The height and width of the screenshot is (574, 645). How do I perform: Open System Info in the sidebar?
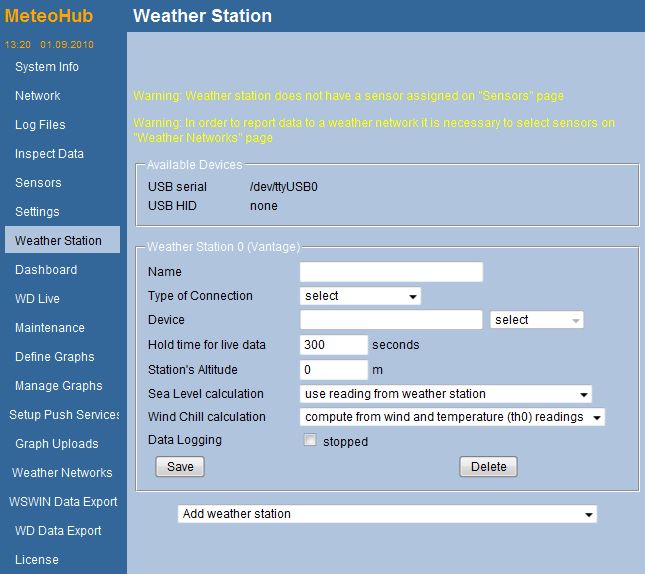[x=47, y=67]
